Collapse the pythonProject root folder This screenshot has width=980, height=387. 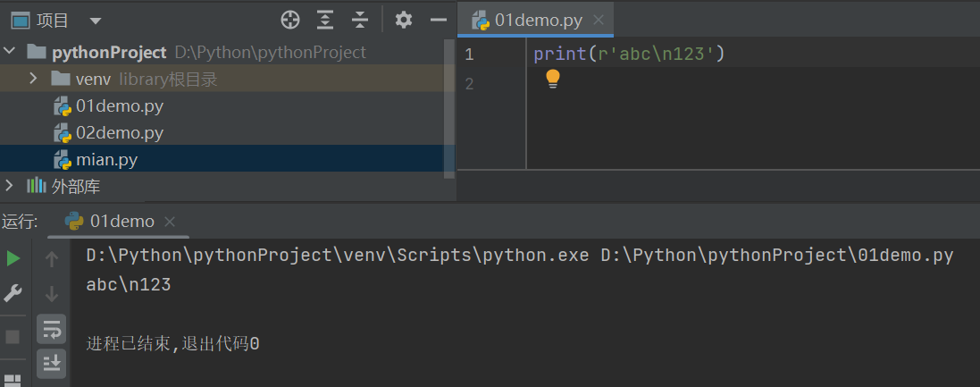tap(10, 52)
